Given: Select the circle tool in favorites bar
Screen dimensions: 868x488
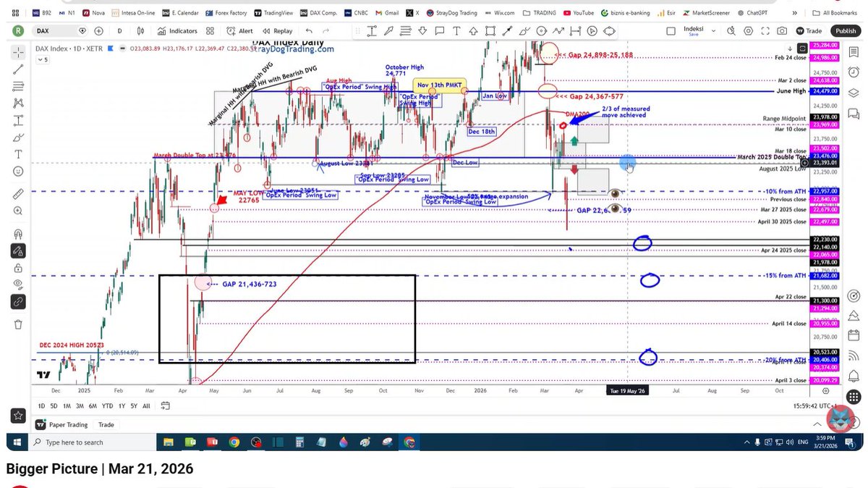Looking at the screenshot, I should (541, 31).
